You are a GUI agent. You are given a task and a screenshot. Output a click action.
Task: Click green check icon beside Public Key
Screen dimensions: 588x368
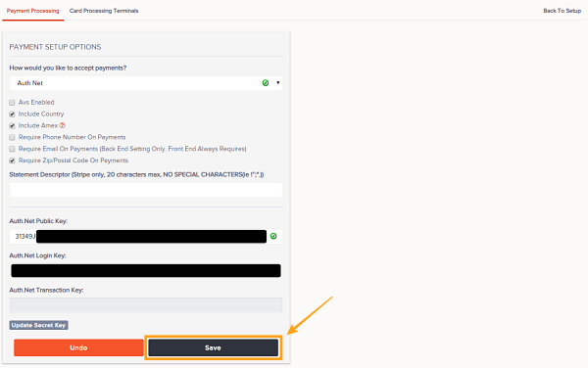pyautogui.click(x=273, y=236)
